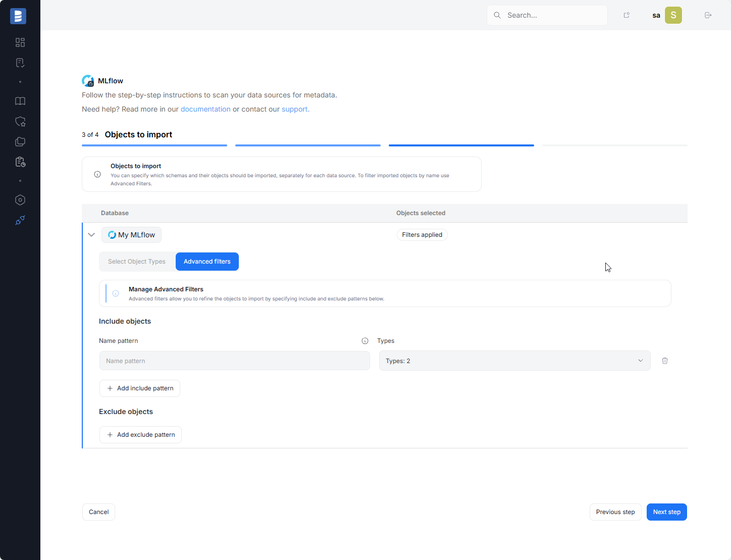
Task: Click the log out icon in the top bar
Action: [708, 15]
